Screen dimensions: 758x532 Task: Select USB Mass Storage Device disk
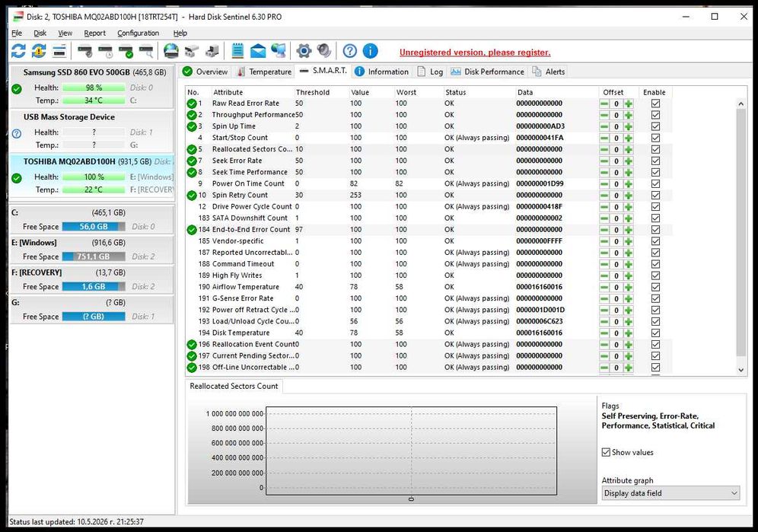coord(92,131)
